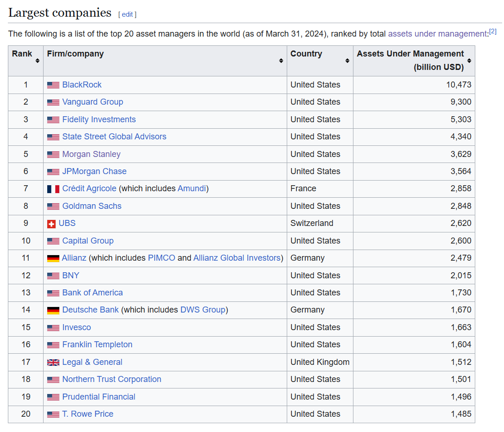504x432 pixels.
Task: Click the French flag beside Crédit Agricole
Action: [53, 189]
